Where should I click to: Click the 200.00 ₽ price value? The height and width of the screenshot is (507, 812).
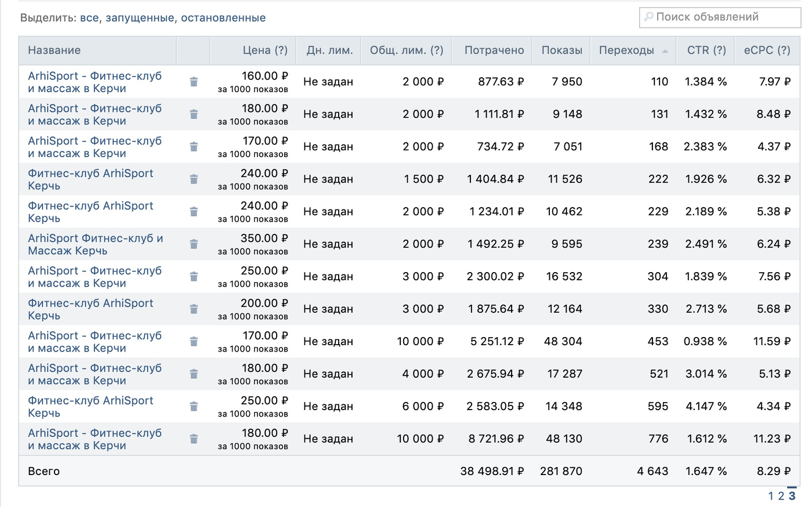point(264,303)
